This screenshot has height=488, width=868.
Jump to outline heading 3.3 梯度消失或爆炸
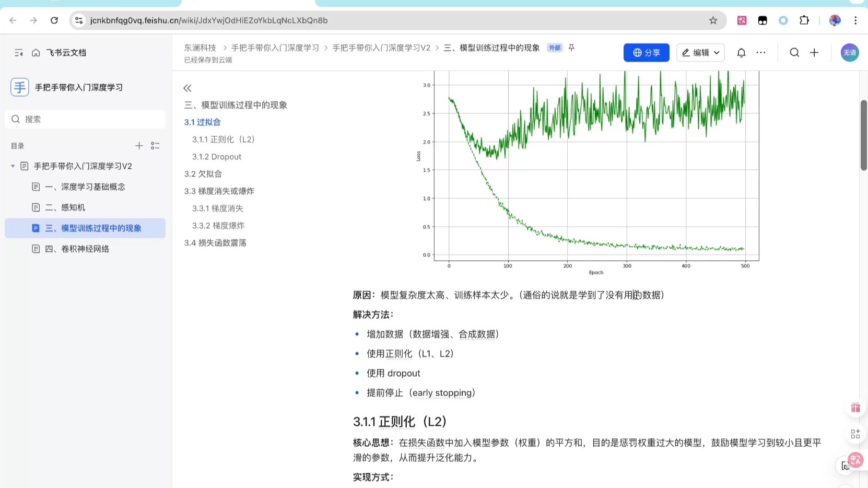tap(219, 191)
